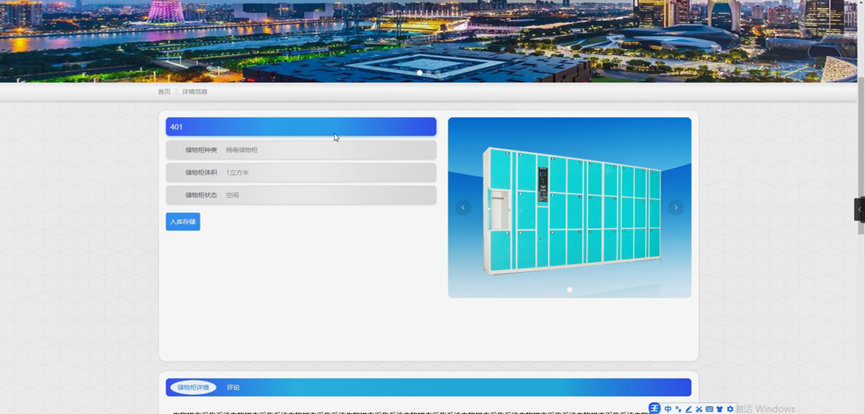Click the 入库存储 button
The width and height of the screenshot is (865, 414).
183,221
